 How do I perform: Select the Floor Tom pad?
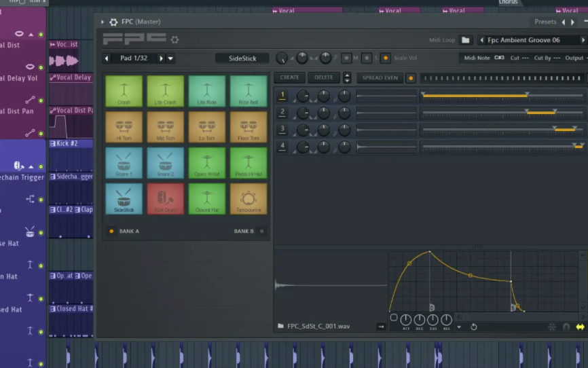click(x=249, y=127)
